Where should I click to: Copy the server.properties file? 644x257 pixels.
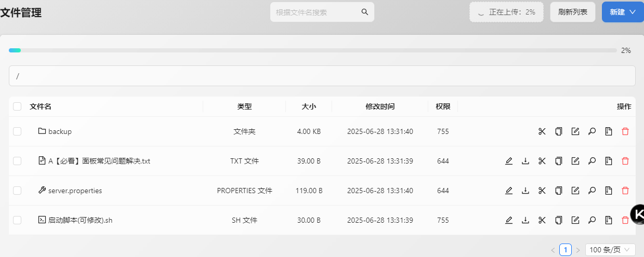(559, 191)
